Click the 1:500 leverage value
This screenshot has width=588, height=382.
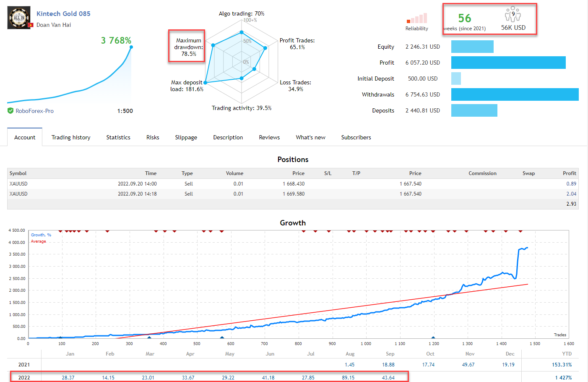point(125,111)
